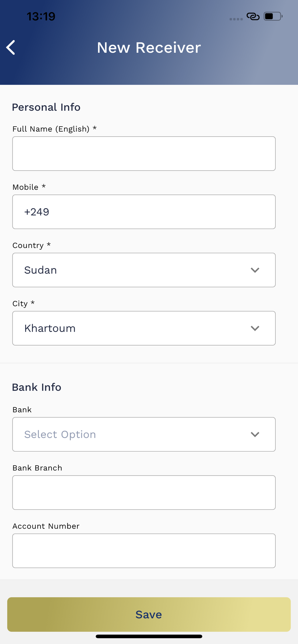Viewport: 298px width, 644px height.
Task: Tap the cellular signal dots
Action: point(236,19)
